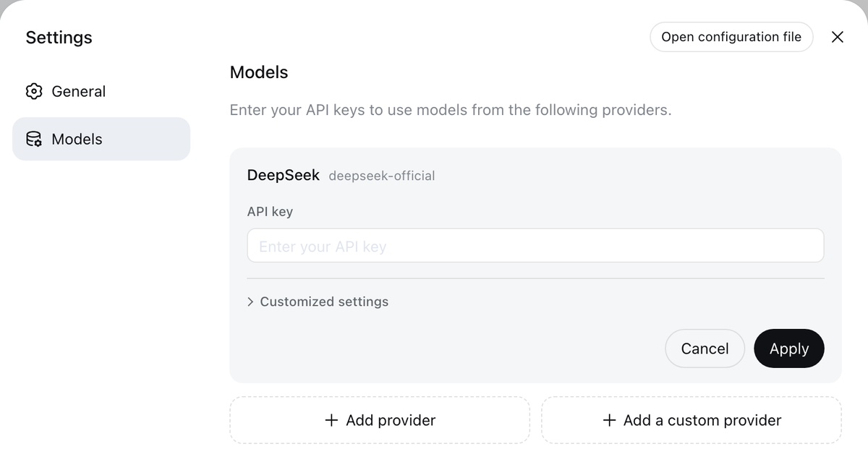
Task: Open the General settings section
Action: click(101, 91)
